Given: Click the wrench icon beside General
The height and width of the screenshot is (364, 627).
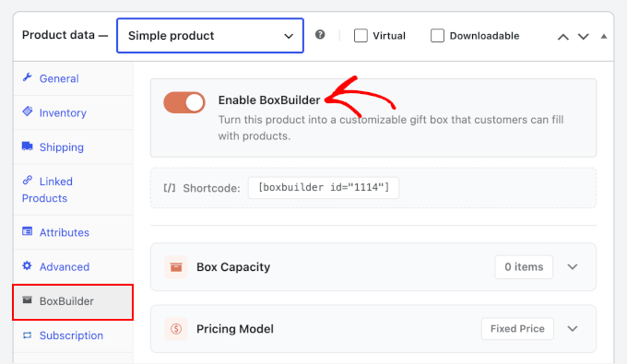Looking at the screenshot, I should (x=27, y=77).
